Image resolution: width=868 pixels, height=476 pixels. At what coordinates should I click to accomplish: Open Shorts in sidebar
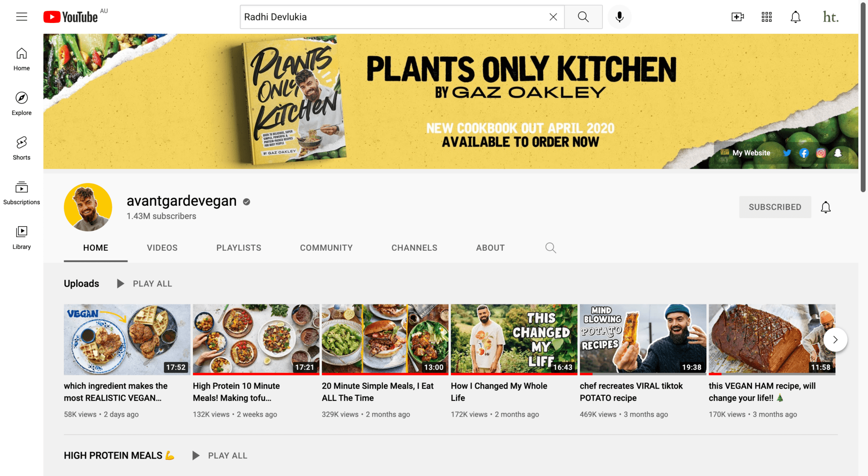[x=22, y=148]
